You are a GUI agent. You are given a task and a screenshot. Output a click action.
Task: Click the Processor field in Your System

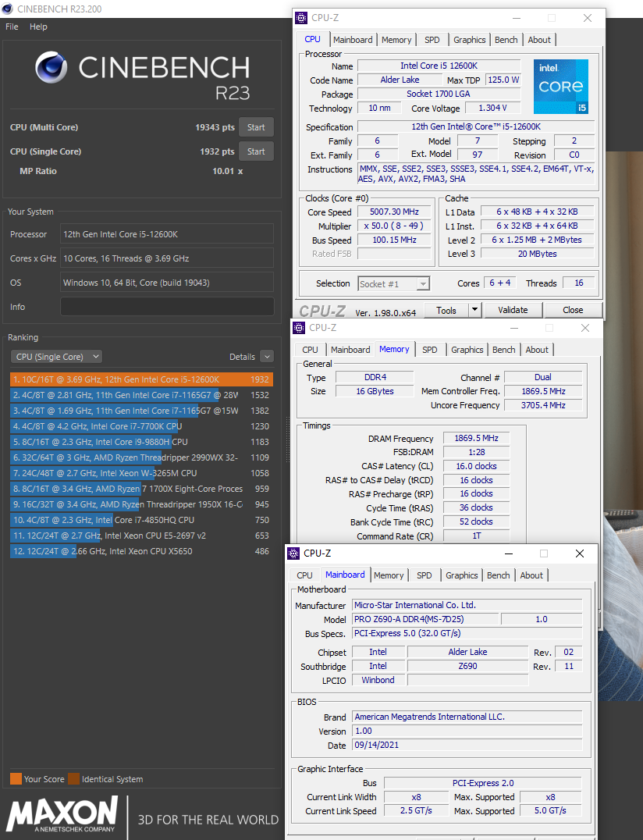coord(167,234)
